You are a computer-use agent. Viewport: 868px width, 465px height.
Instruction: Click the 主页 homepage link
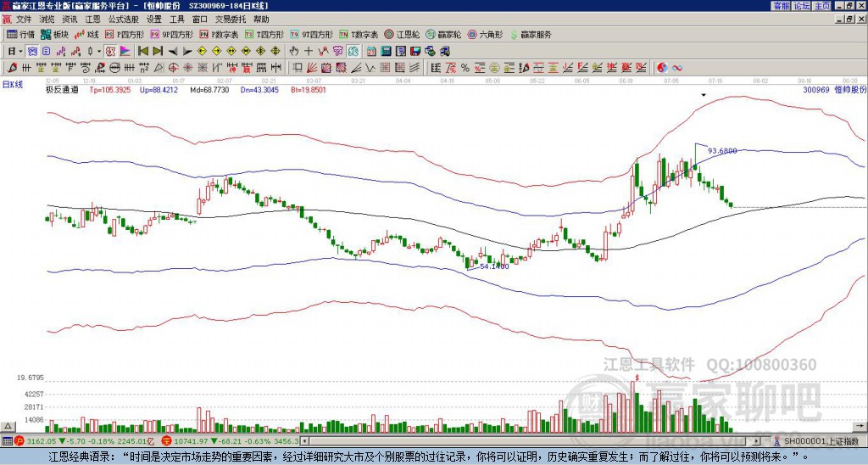821,6
